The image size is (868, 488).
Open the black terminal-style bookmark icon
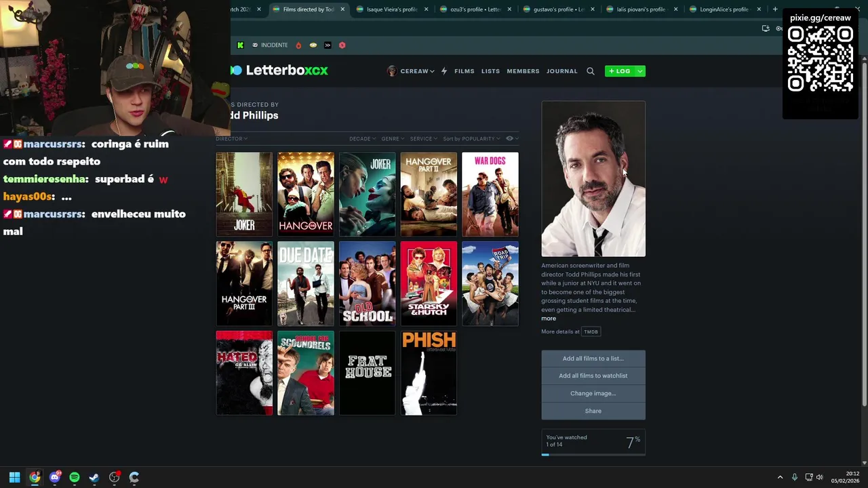click(328, 45)
